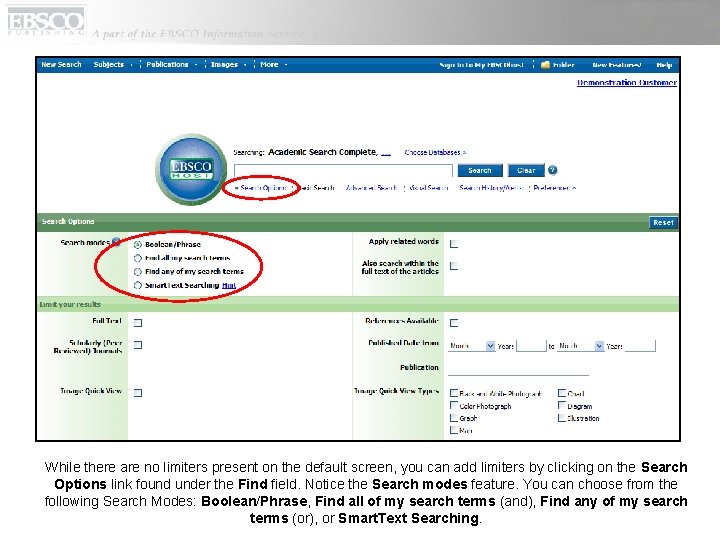The width and height of the screenshot is (720, 540).
Task: Check Map image type
Action: click(454, 430)
